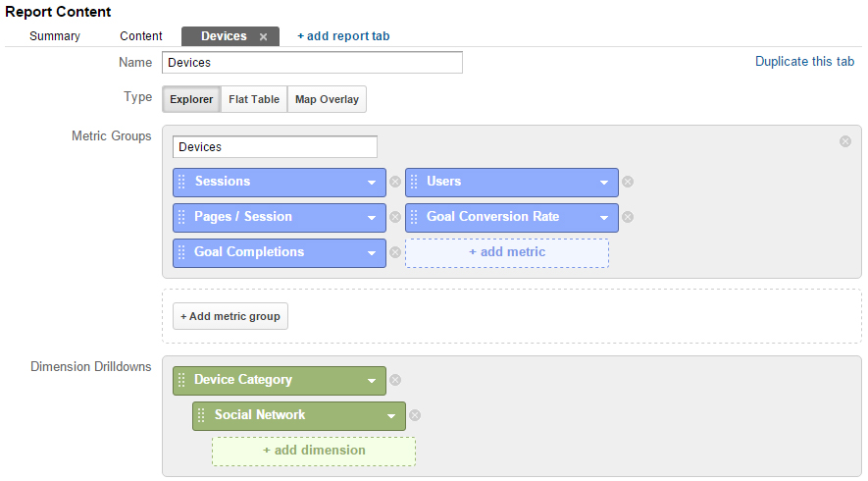The image size is (868, 481).
Task: Select the Explorer report type
Action: tap(191, 99)
